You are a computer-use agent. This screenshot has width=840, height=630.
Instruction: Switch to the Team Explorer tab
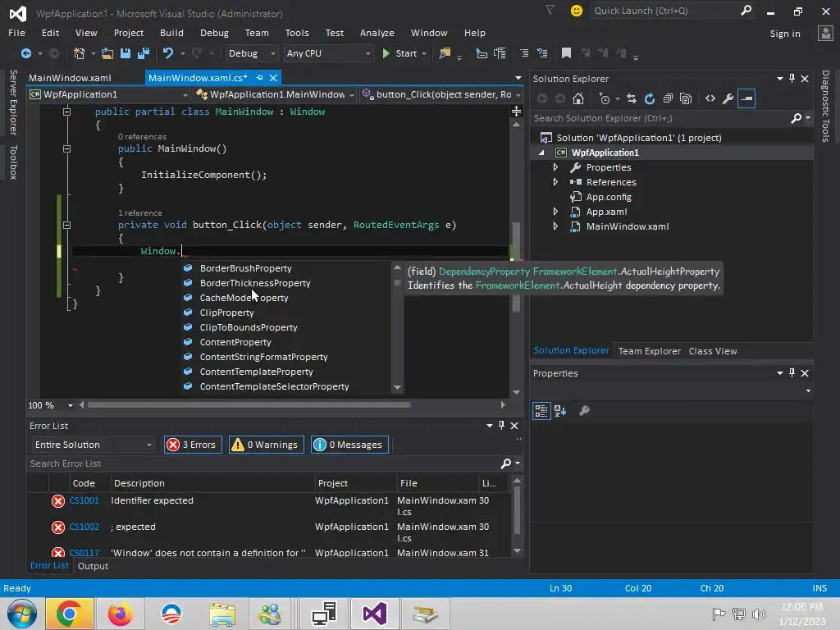650,351
